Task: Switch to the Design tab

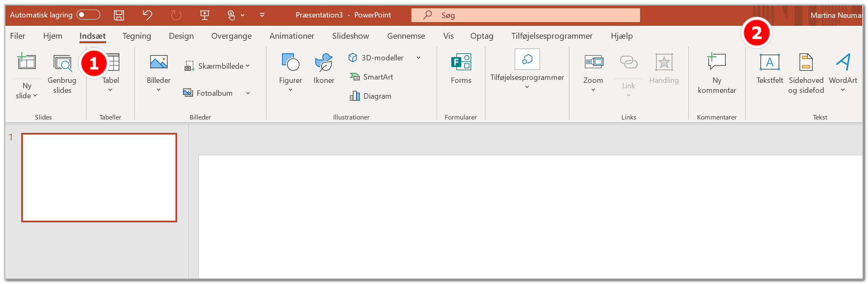Action: (181, 36)
